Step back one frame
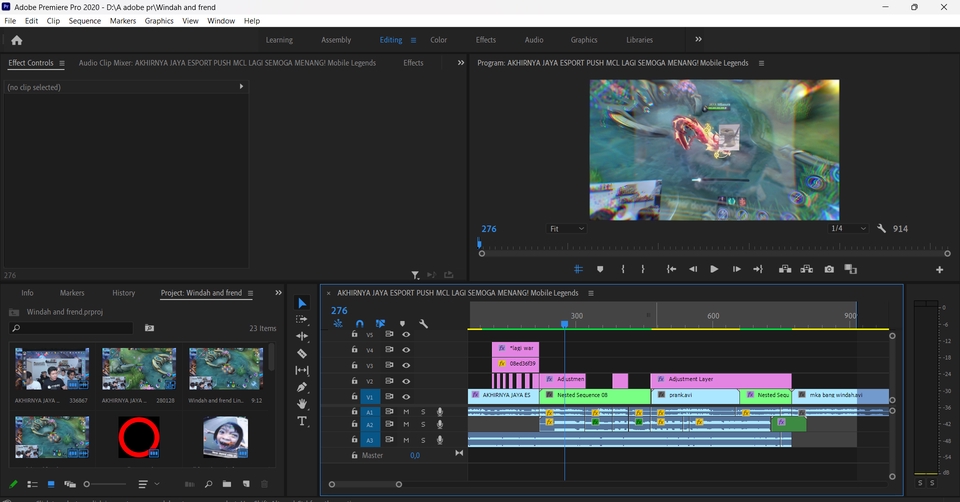The width and height of the screenshot is (960, 502). [693, 269]
